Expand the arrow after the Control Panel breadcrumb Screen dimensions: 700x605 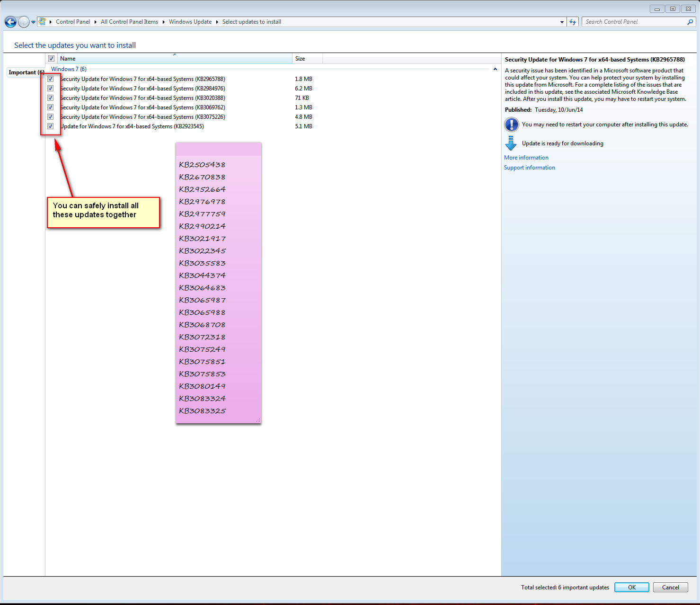click(x=95, y=22)
